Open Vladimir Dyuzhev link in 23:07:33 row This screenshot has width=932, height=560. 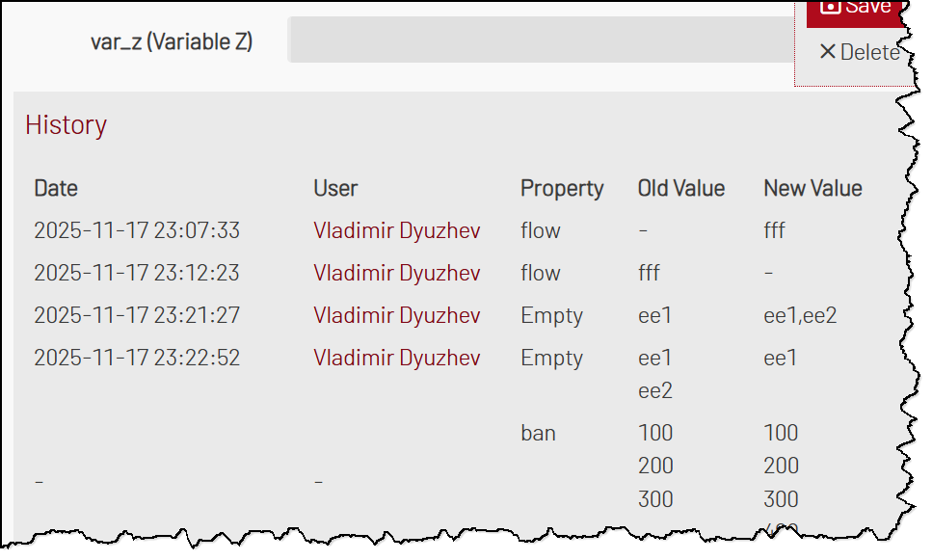click(396, 230)
